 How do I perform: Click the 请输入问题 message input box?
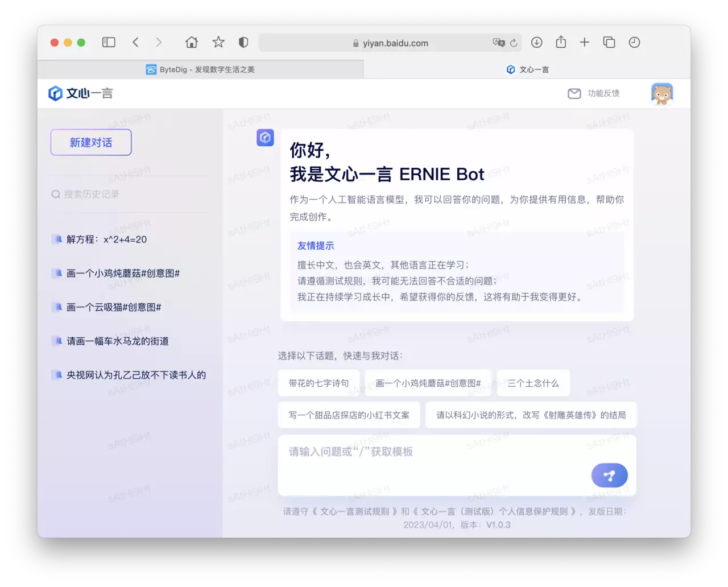point(457,465)
